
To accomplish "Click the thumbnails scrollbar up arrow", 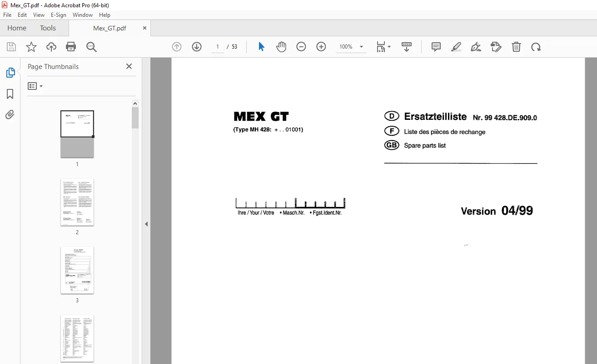I will click(x=135, y=103).
